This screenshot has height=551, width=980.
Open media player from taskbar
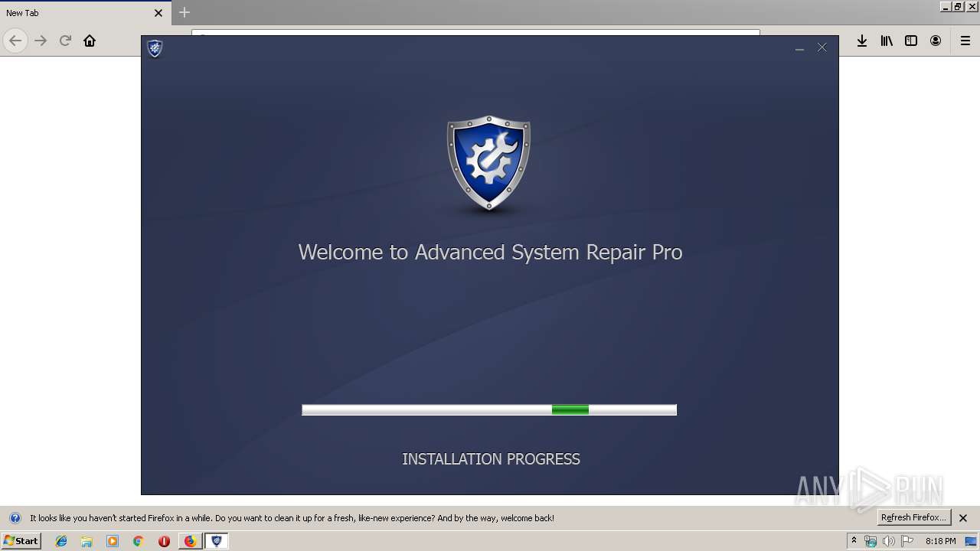(113, 541)
